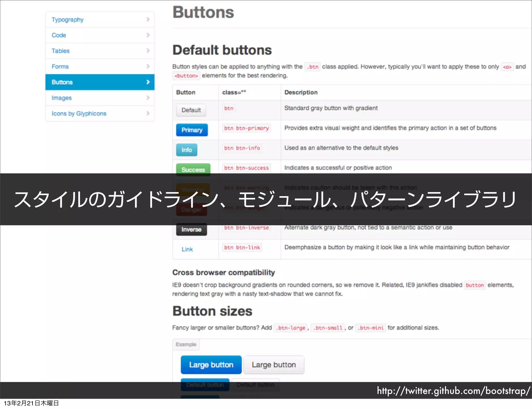Click 'Standard gray button with gradient' text

pyautogui.click(x=331, y=108)
